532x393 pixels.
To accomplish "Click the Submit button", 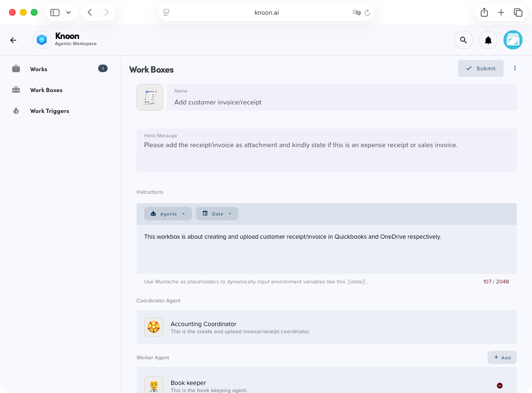I will coord(480,68).
